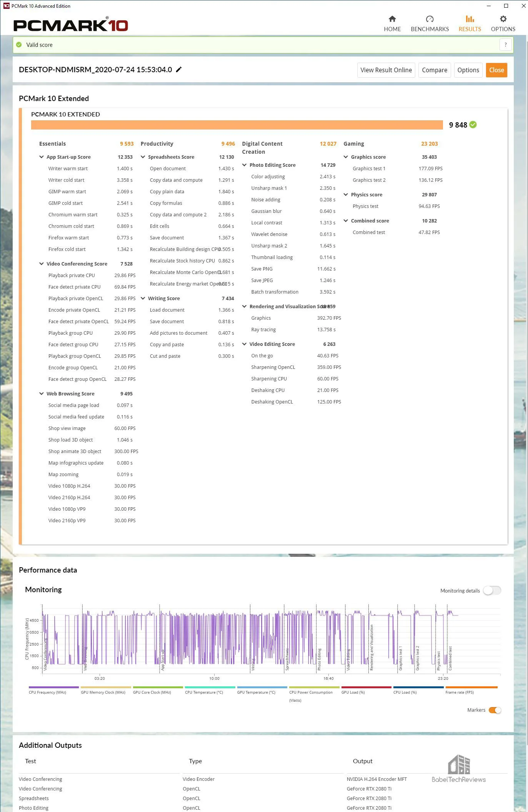This screenshot has height=812, width=528.
Task: Click the Shop animate 3D object row
Action: coord(93,451)
